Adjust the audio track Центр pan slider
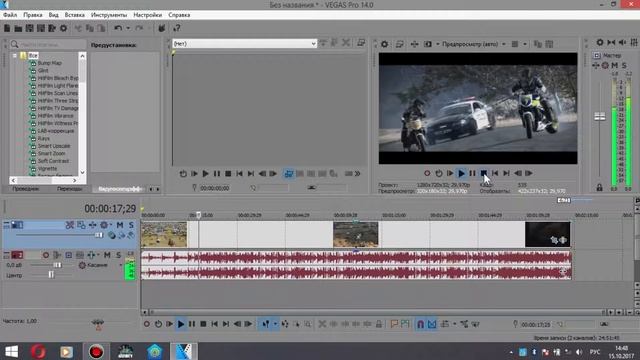The width and height of the screenshot is (640, 360). pyautogui.click(x=51, y=275)
